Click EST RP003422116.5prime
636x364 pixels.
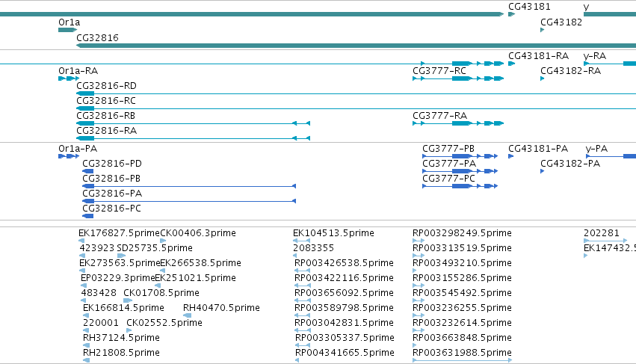click(x=344, y=278)
